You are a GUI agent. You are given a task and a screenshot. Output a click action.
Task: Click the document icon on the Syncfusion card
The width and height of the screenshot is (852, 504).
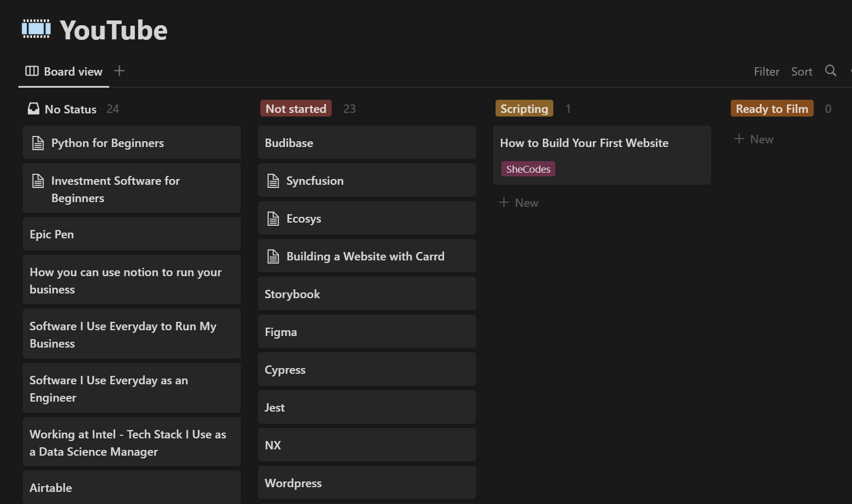(273, 181)
